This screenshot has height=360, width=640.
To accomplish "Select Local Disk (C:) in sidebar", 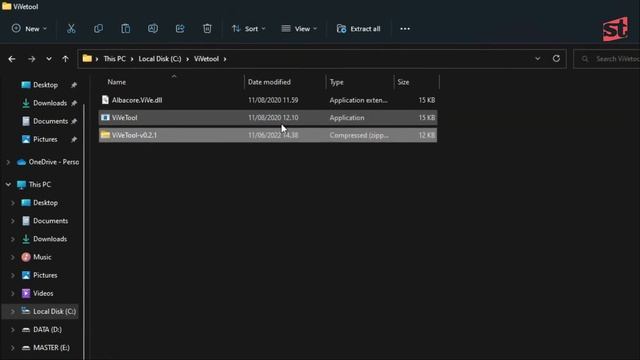I will 54,311.
